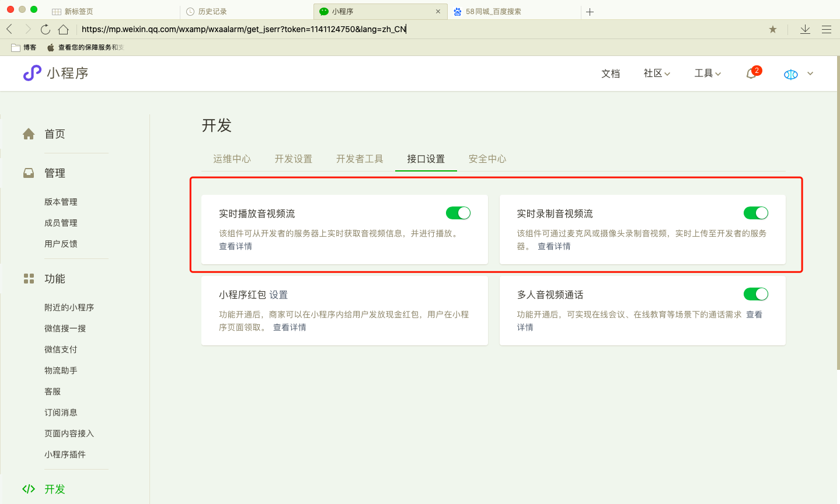Click the 开发 code icon in sidebar
The height and width of the screenshot is (504, 840).
[x=29, y=489]
